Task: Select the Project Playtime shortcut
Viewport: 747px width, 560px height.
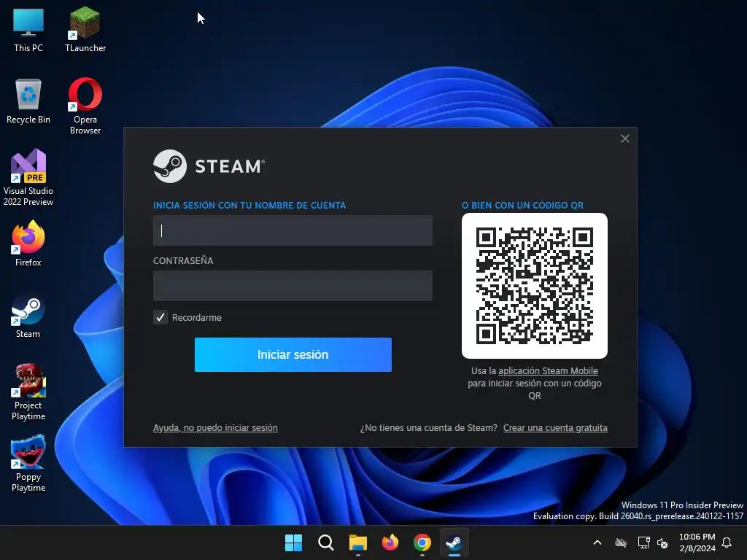Action: coord(28,392)
